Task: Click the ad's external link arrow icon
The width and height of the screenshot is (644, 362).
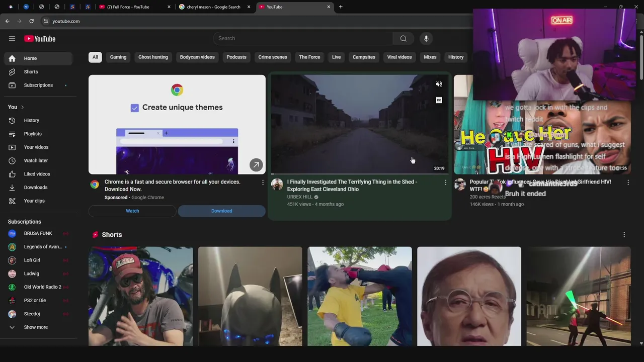Action: pos(256,164)
